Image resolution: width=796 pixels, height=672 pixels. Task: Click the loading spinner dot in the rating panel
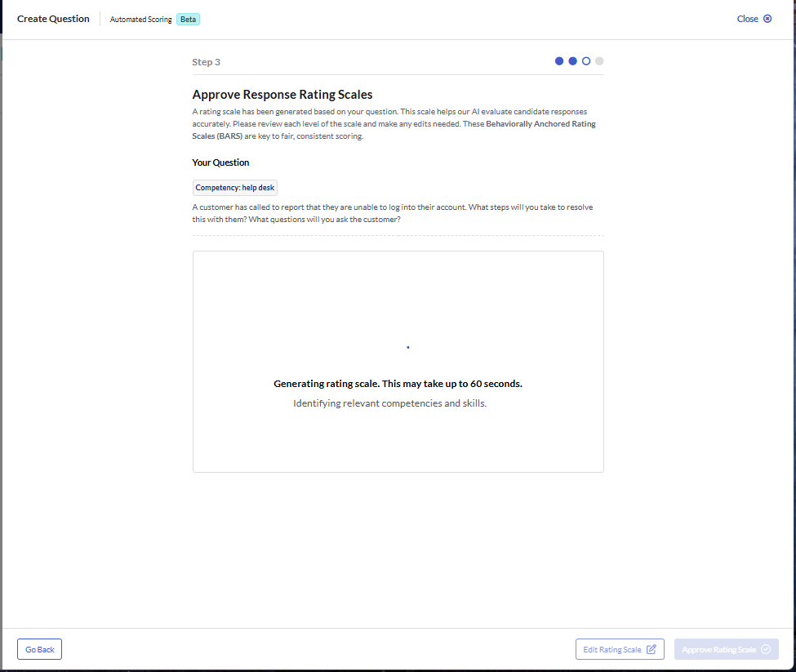pos(407,347)
